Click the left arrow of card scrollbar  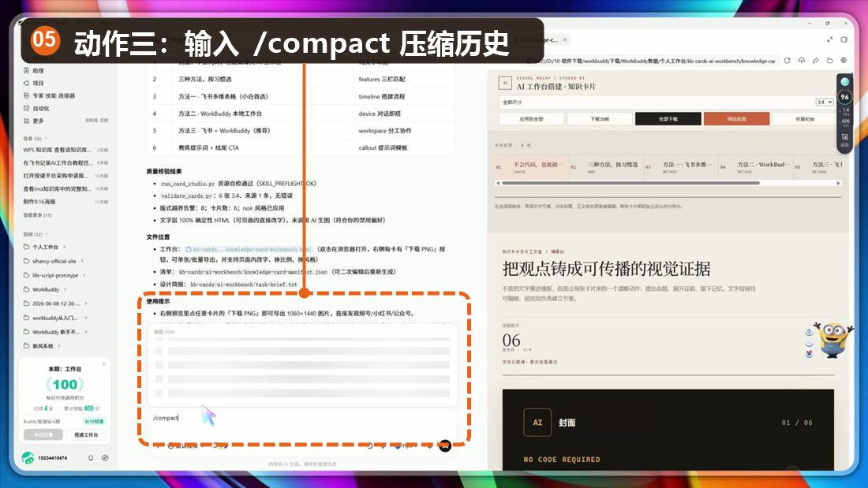pos(498,183)
